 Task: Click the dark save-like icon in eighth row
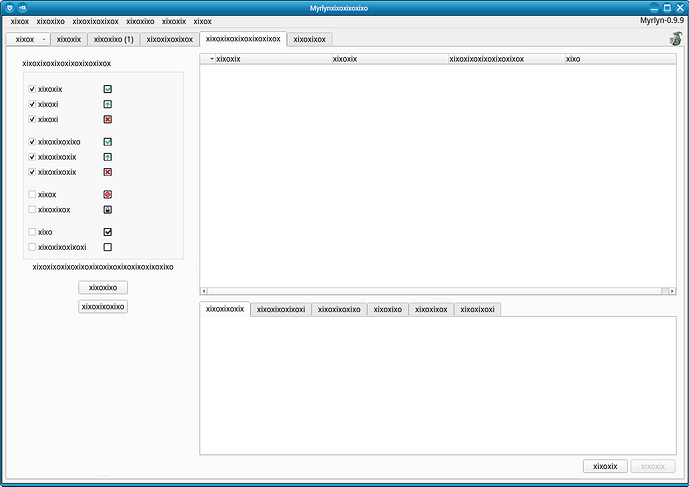click(x=107, y=210)
